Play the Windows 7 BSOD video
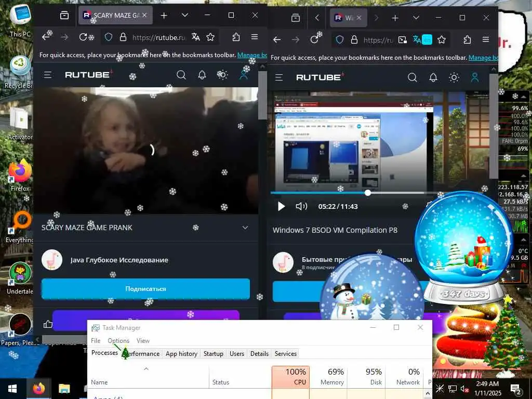 point(281,206)
